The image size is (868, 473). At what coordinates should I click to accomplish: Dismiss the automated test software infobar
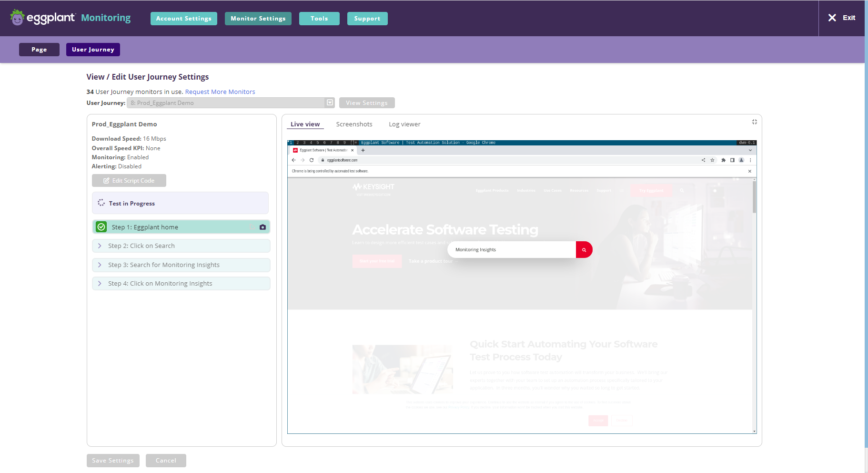[x=750, y=171]
